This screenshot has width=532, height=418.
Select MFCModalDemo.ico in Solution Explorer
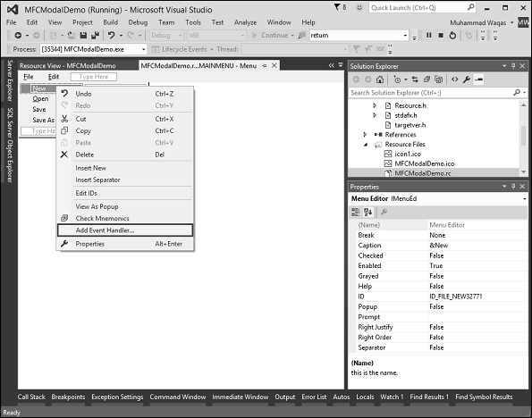[x=424, y=163]
